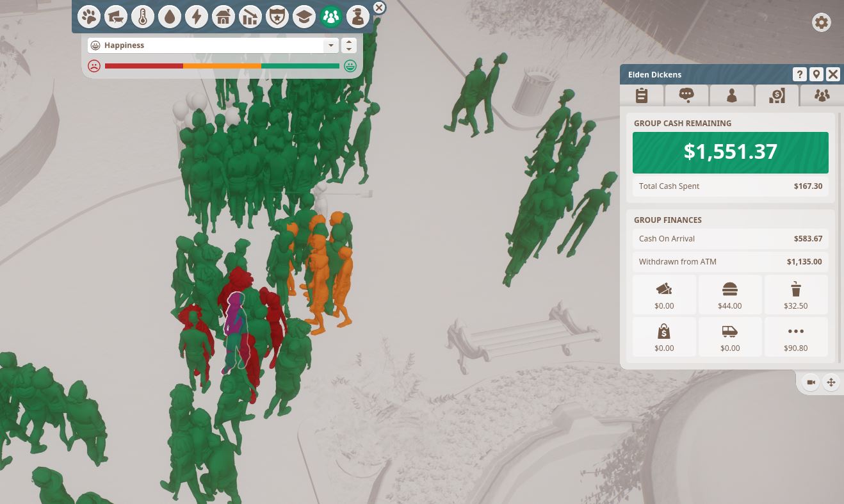This screenshot has height=504, width=844.
Task: Click the Total Cash Spent row
Action: pos(731,186)
